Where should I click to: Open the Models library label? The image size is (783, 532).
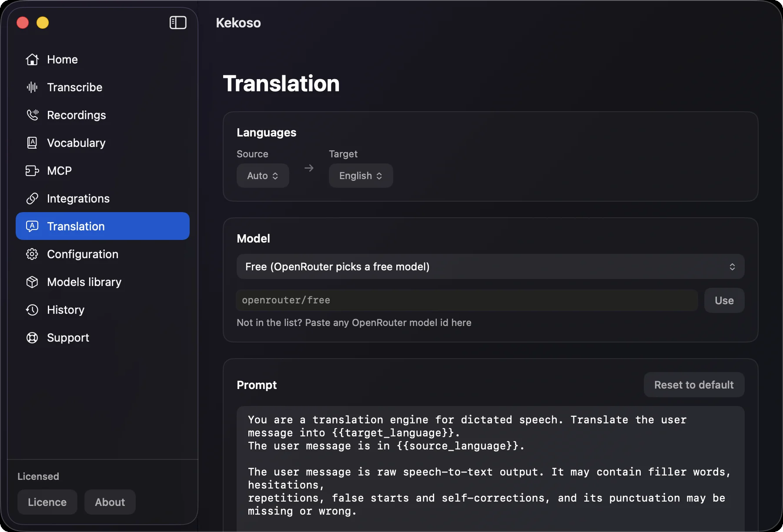pyautogui.click(x=84, y=282)
